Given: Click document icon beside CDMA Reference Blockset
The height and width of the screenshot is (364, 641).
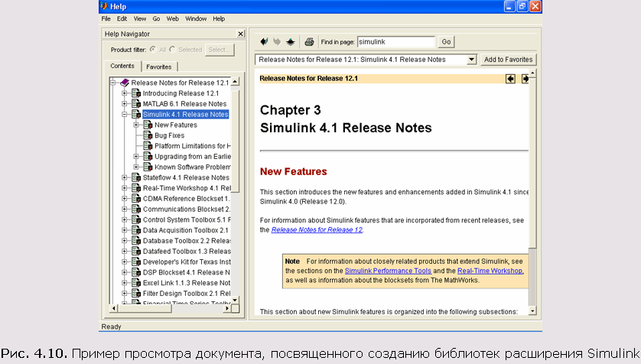Looking at the screenshot, I should 136,199.
